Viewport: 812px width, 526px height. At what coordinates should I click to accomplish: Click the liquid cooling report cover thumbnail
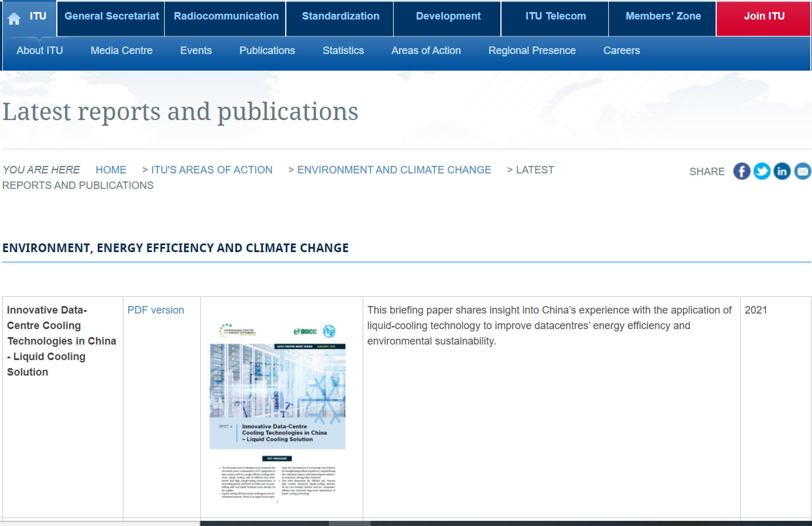coord(277,413)
